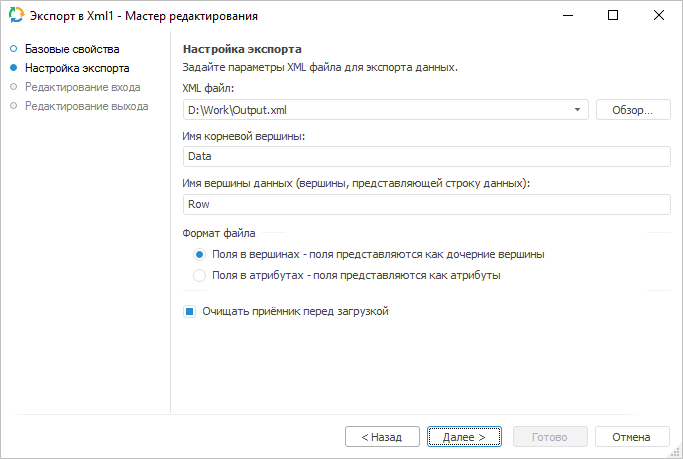
Task: Click the Редактирование выхода step
Action: click(86, 105)
